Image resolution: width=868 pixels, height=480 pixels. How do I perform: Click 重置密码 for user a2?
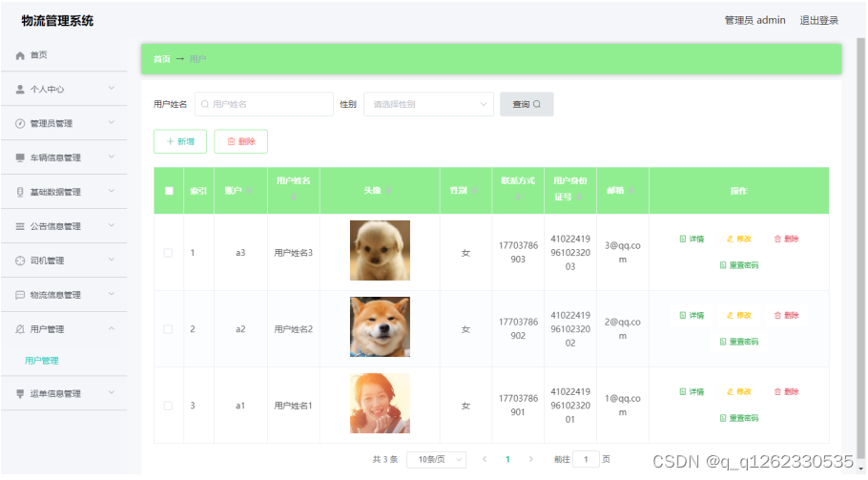coord(739,342)
